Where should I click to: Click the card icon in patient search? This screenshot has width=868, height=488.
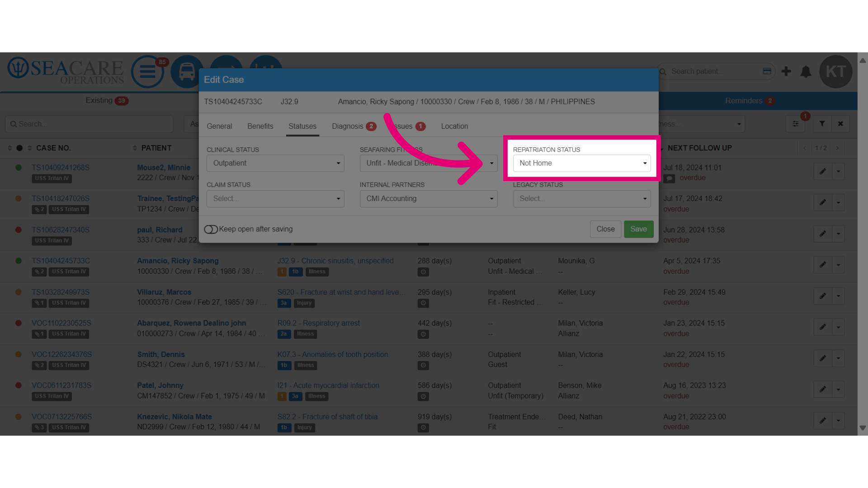click(767, 71)
